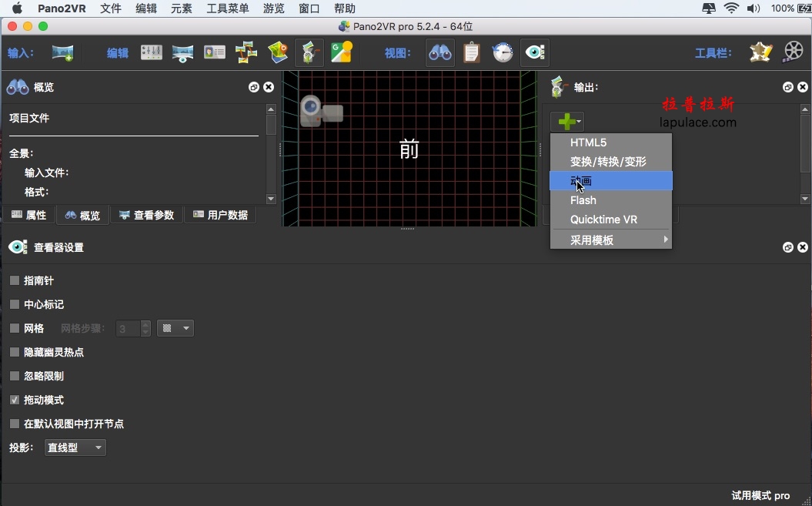The width and height of the screenshot is (812, 506).
Task: Open the history clock view icon
Action: (503, 53)
